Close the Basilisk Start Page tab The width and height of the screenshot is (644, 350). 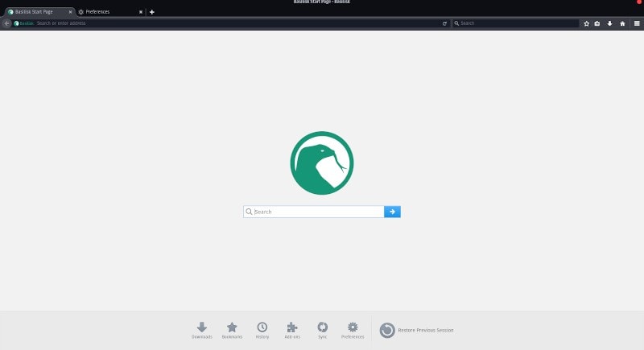pos(70,12)
